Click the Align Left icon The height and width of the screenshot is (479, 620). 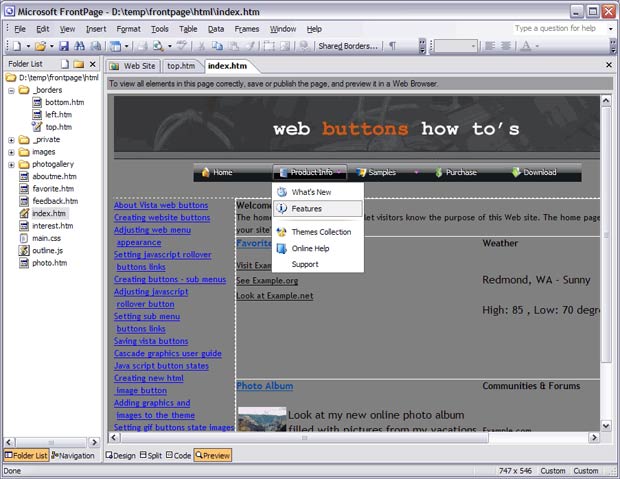(x=490, y=46)
